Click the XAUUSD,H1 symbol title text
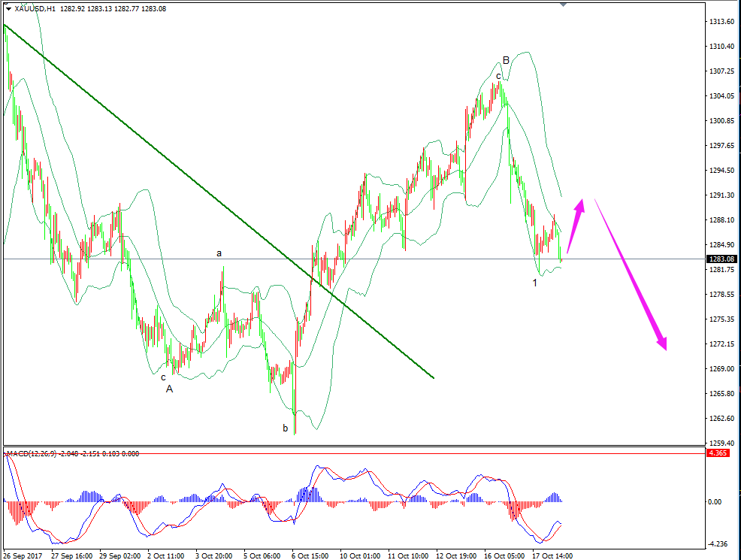 click(35, 9)
